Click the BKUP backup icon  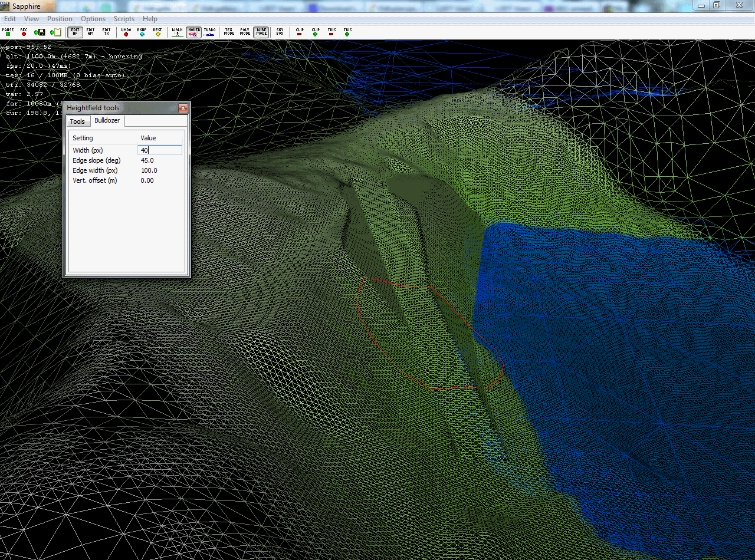click(x=141, y=32)
